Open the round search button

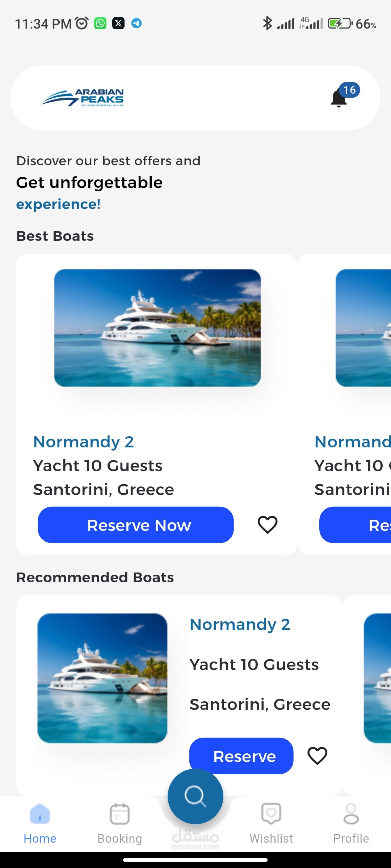click(195, 796)
